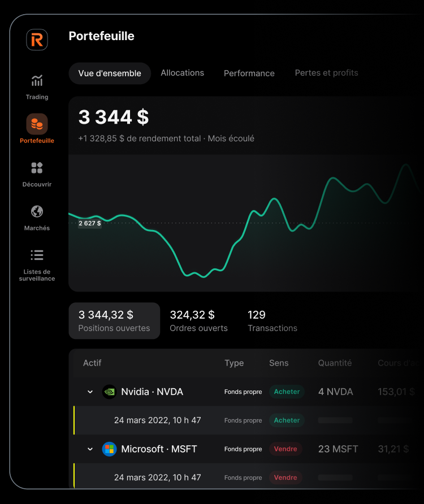
Task: Switch to the Allocations tab
Action: click(x=182, y=73)
